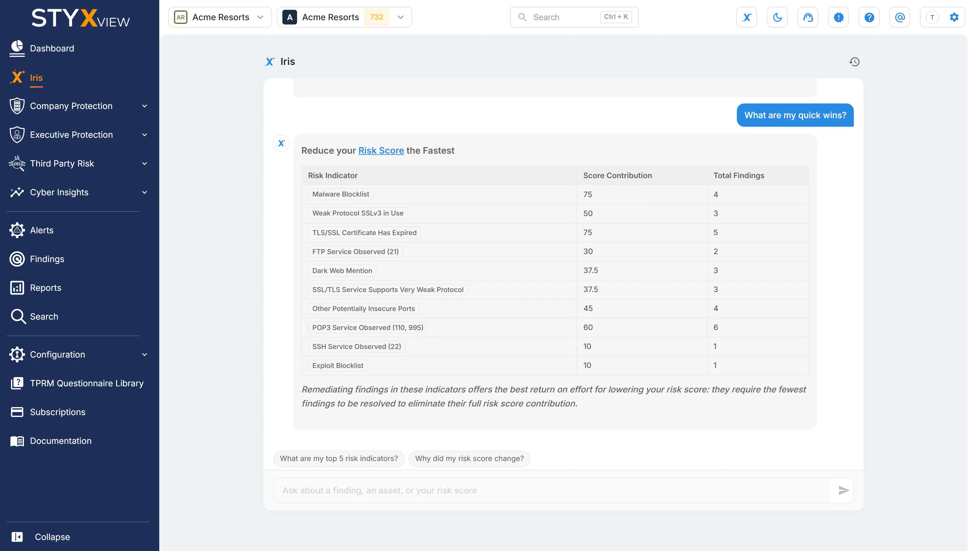Send the message with the arrow icon
Image resolution: width=980 pixels, height=551 pixels.
(x=843, y=490)
